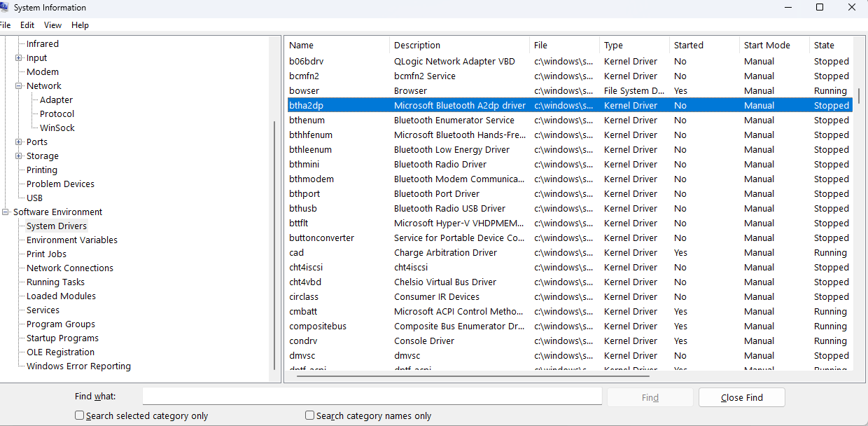
Task: Click the driver list vertical scrollbar thumb
Action: [860, 96]
